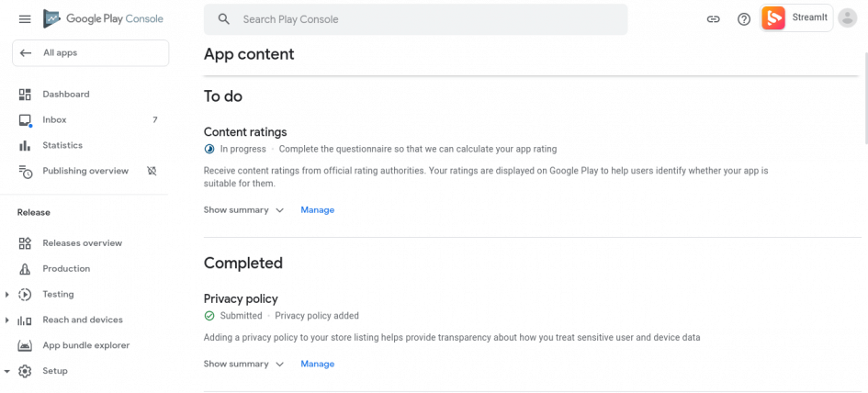Open the Dashboard menu item

pos(66,95)
